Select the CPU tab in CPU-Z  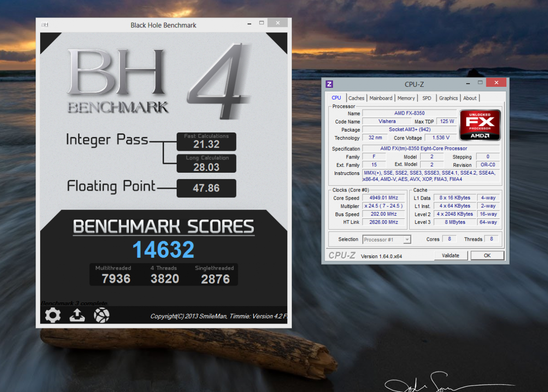(336, 98)
